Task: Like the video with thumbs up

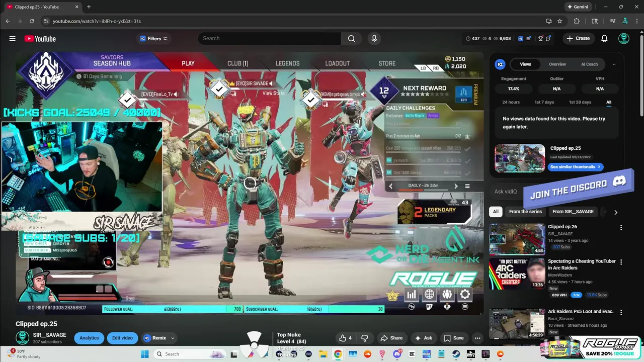Action: tap(345, 338)
